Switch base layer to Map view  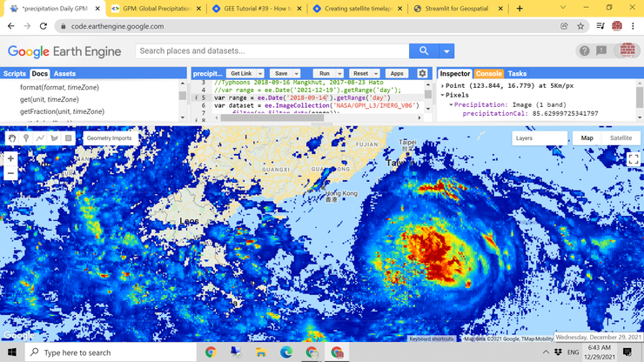pyautogui.click(x=587, y=137)
